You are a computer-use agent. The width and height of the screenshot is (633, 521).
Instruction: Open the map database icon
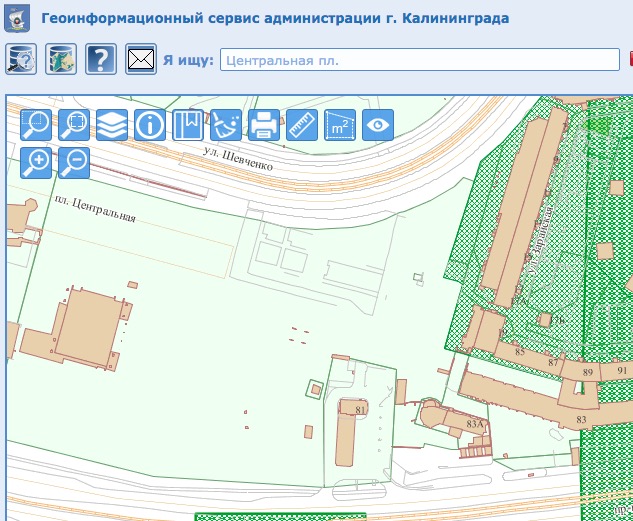[61, 59]
